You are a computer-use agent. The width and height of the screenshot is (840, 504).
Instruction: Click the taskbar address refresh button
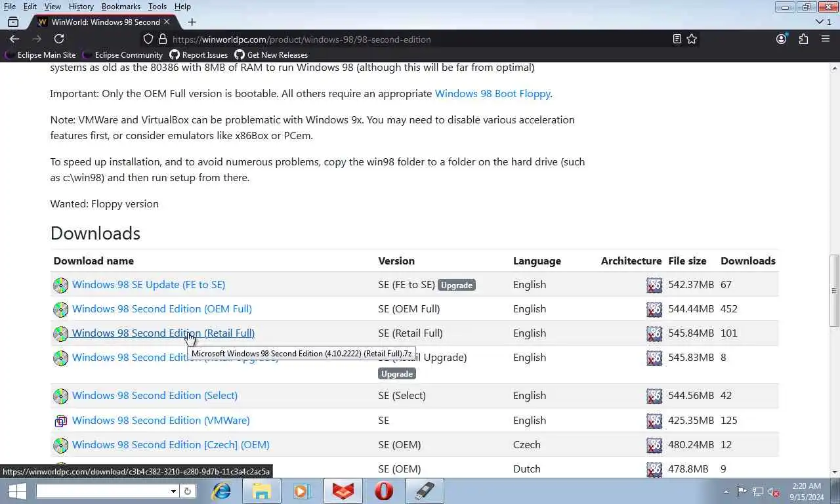click(x=187, y=491)
